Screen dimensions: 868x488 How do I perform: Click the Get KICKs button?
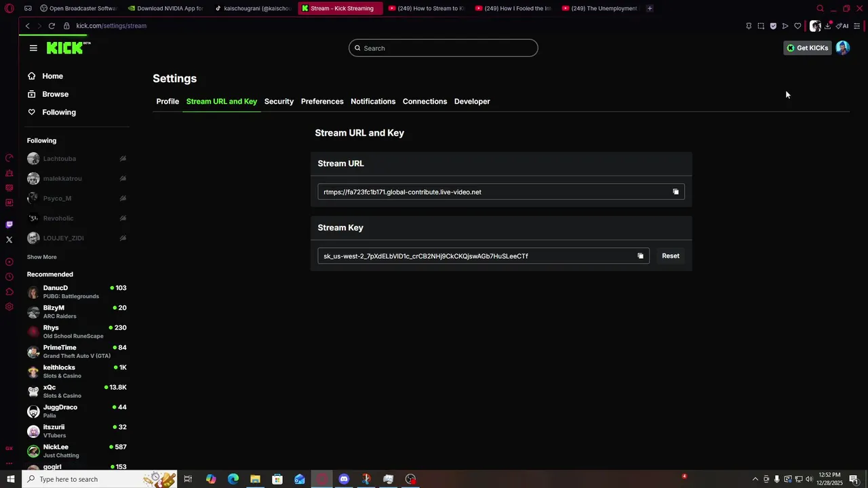[808, 48]
